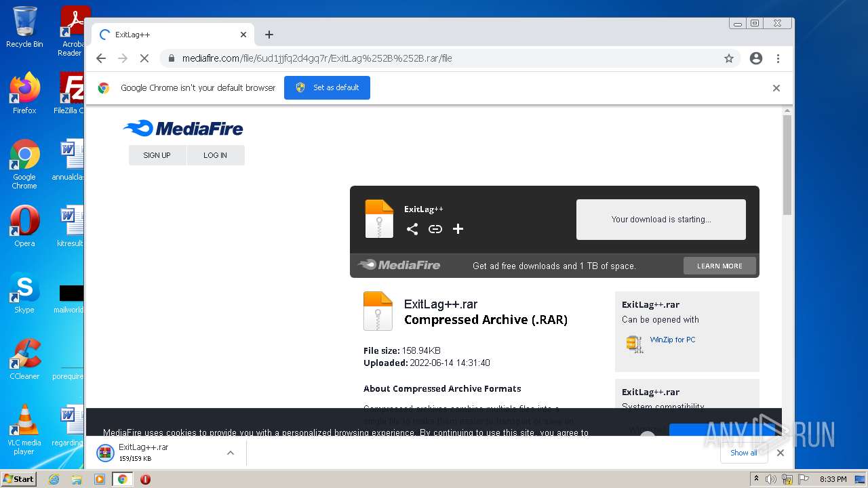Screen dimensions: 868x488
Task: Select the ExitLag++ tab
Action: (173, 35)
